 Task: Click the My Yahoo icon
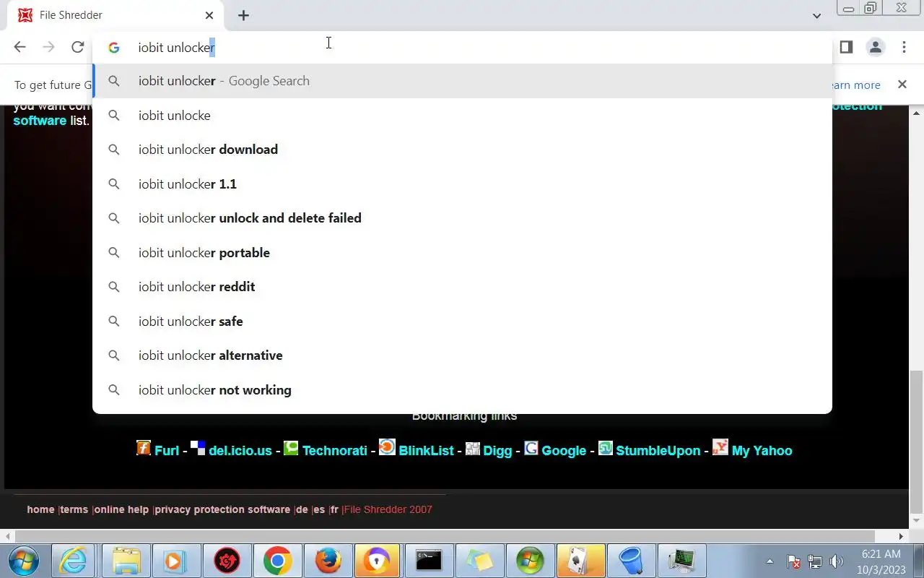pos(720,447)
